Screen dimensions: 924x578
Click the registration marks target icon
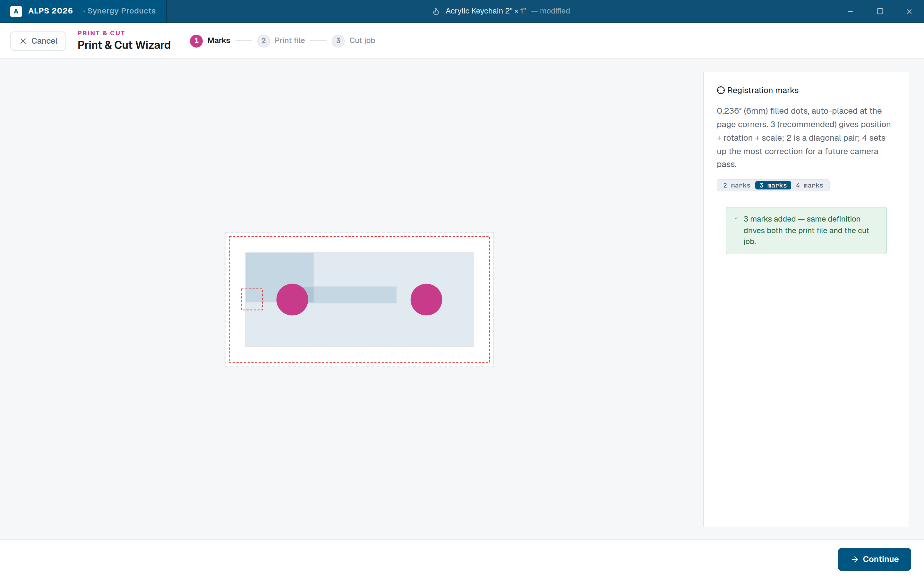pos(721,90)
